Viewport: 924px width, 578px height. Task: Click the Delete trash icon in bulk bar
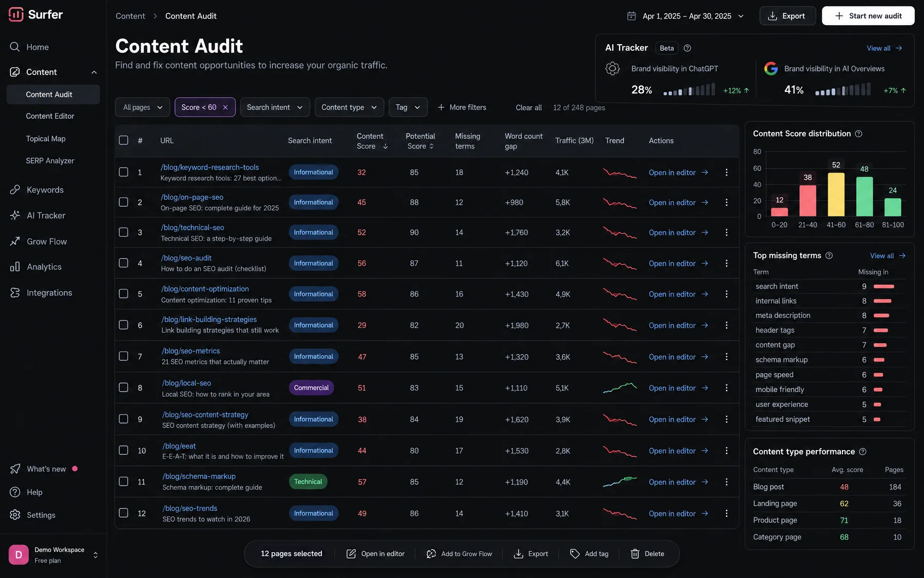[x=635, y=553]
